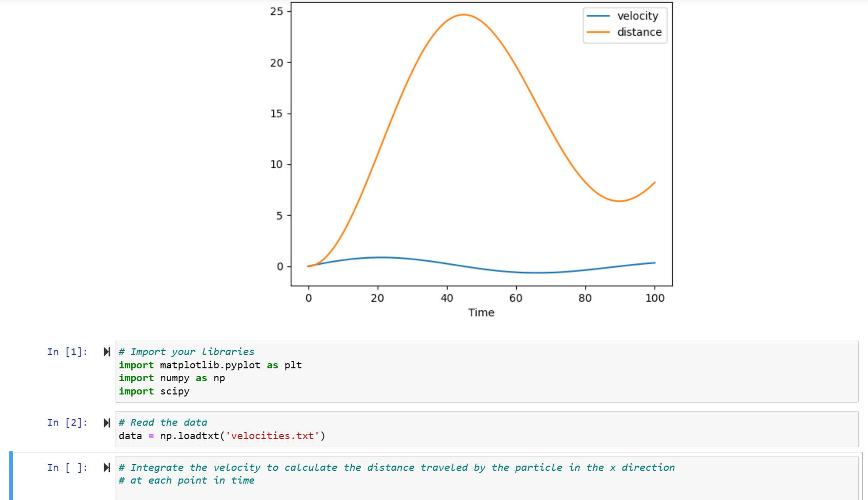
Task: Toggle the velocity legend entry
Action: pyautogui.click(x=637, y=16)
